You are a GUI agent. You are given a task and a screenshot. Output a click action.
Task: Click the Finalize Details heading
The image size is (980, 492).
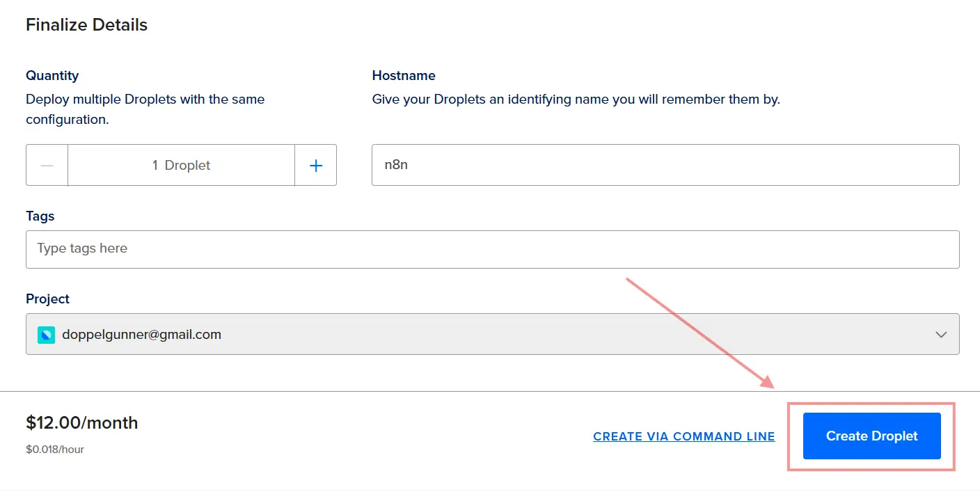(86, 24)
